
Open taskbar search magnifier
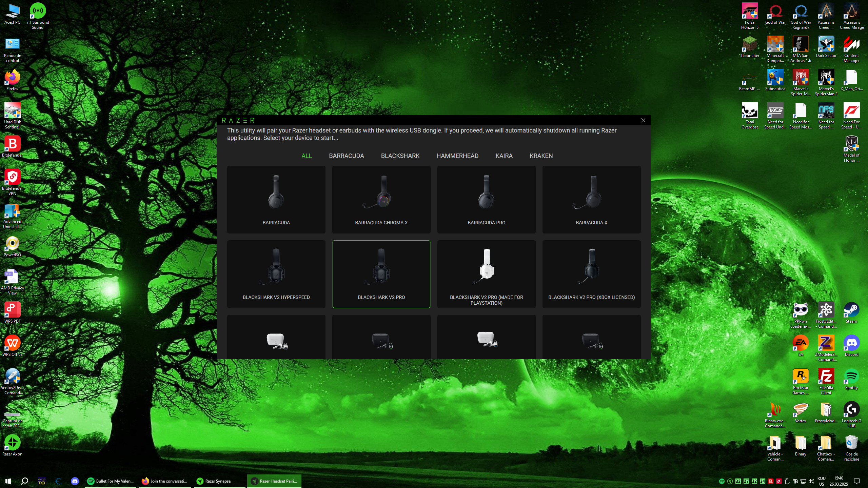[24, 481]
